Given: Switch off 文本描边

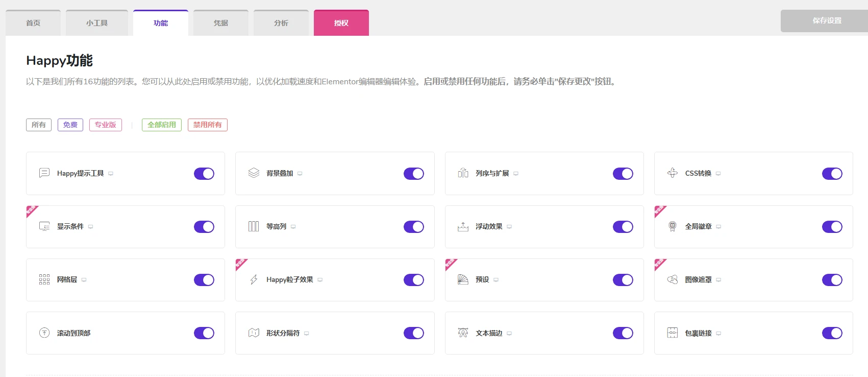Looking at the screenshot, I should (x=623, y=333).
